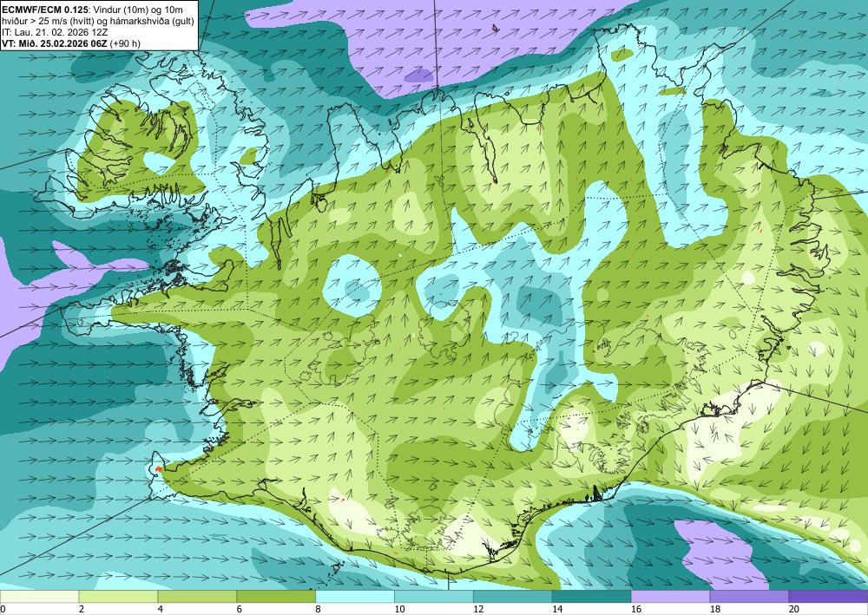Click the light lavender 16–18 legend swatch

670,597
